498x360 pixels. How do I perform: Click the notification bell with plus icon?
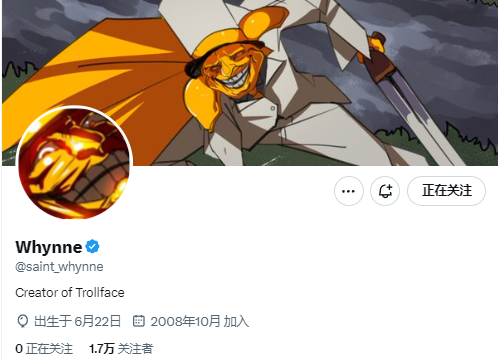[385, 191]
